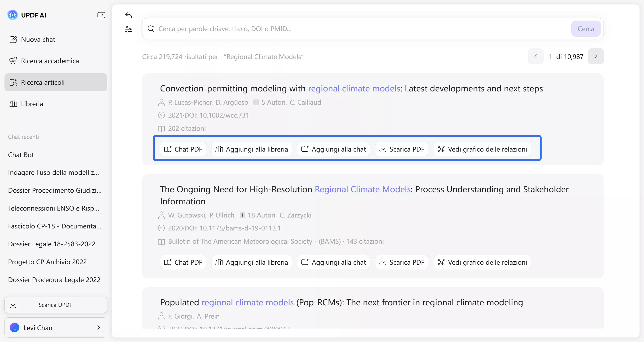Expand the 5 Autori authors list
This screenshot has height=342, width=644.
tap(256, 102)
